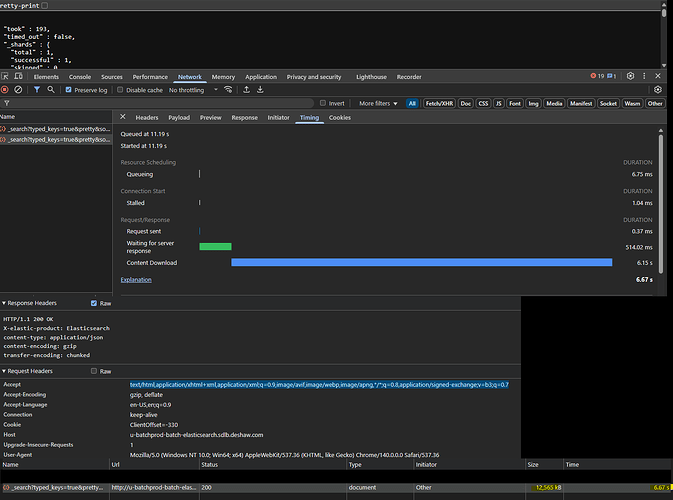Close the request details pane
The image size is (673, 500).
click(123, 117)
